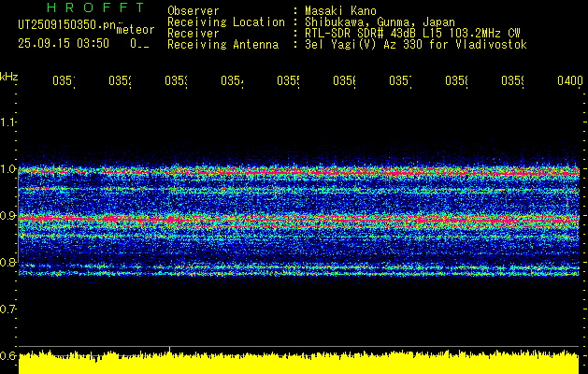Click the 0356 time marker

point(345,80)
